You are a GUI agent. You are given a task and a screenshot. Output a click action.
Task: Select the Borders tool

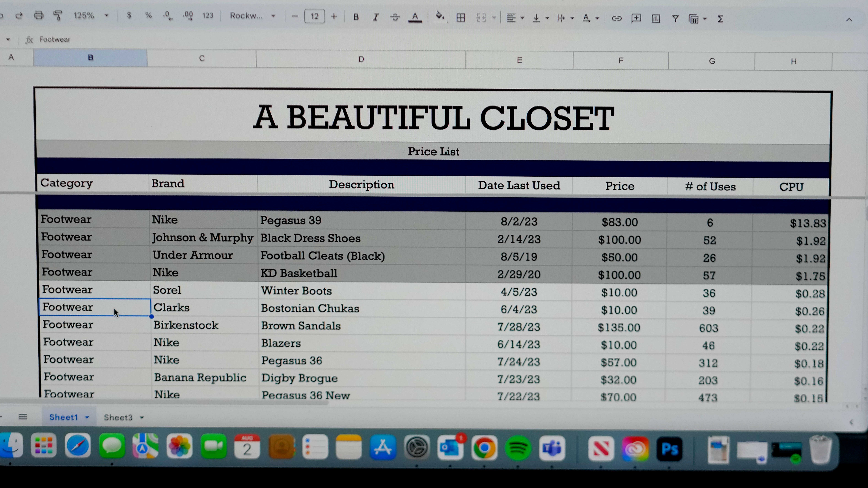pos(461,17)
